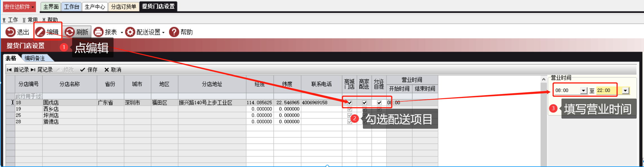The image size is (644, 167).
Task: Toggle 商家配送 checkbox for 固戌店
Action: tap(364, 103)
